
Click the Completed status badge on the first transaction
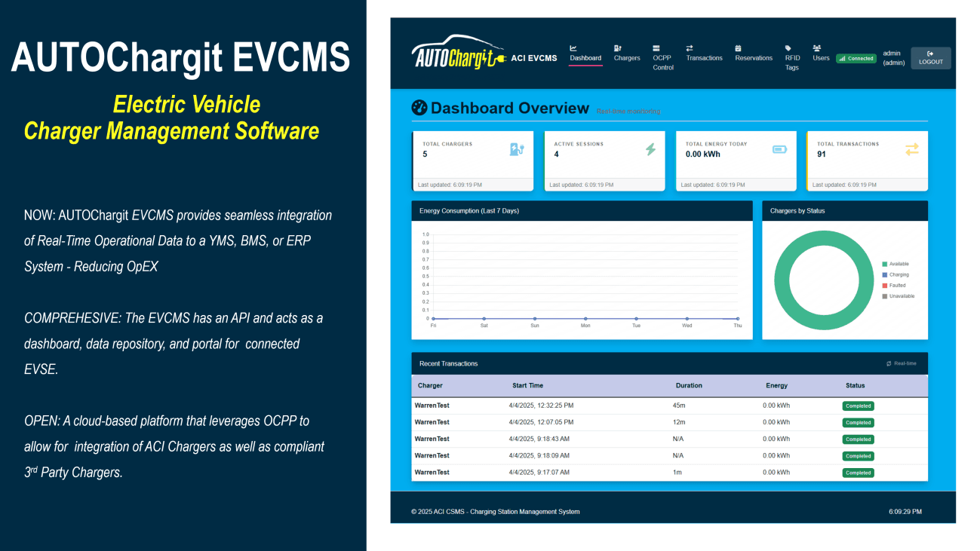tap(858, 406)
